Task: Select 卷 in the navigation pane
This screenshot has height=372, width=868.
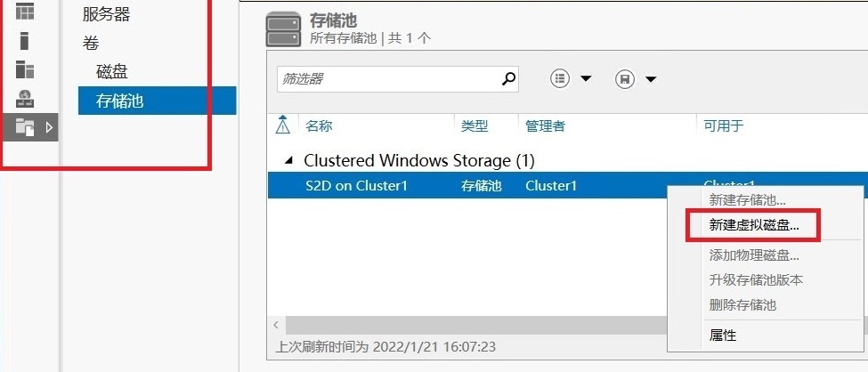Action: [x=91, y=44]
